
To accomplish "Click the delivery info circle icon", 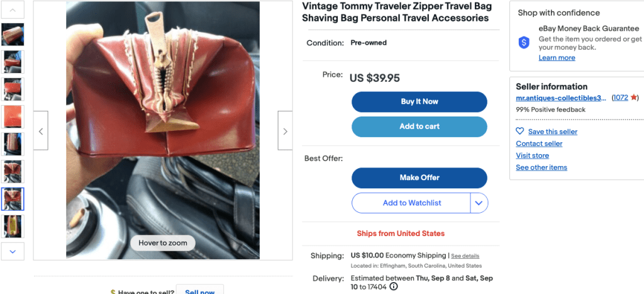I will click(394, 286).
